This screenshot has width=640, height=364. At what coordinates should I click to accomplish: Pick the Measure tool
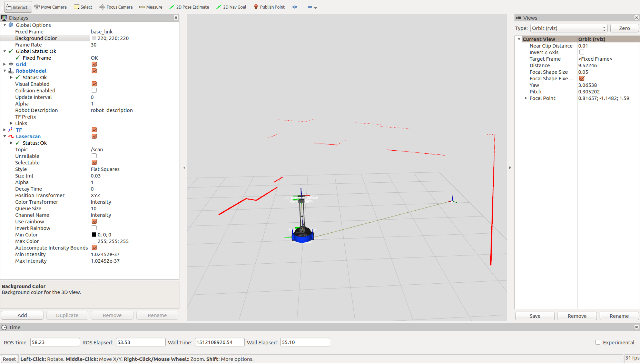click(x=151, y=7)
